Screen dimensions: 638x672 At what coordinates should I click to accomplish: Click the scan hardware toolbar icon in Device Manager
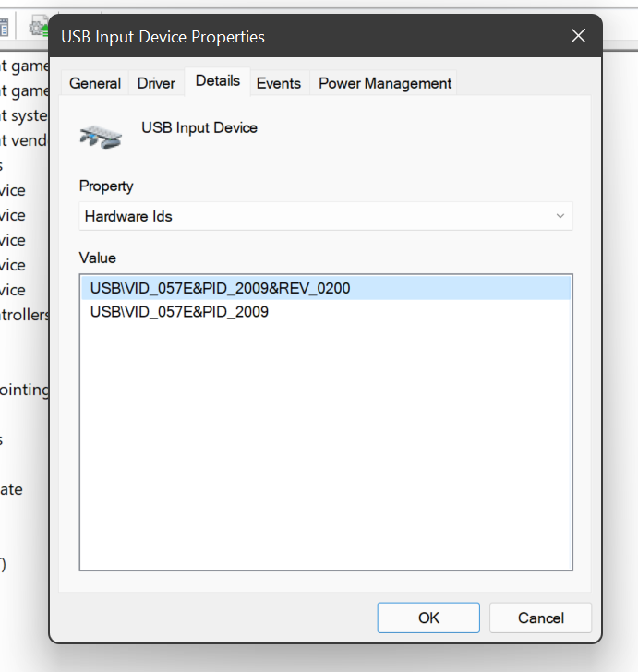39,27
